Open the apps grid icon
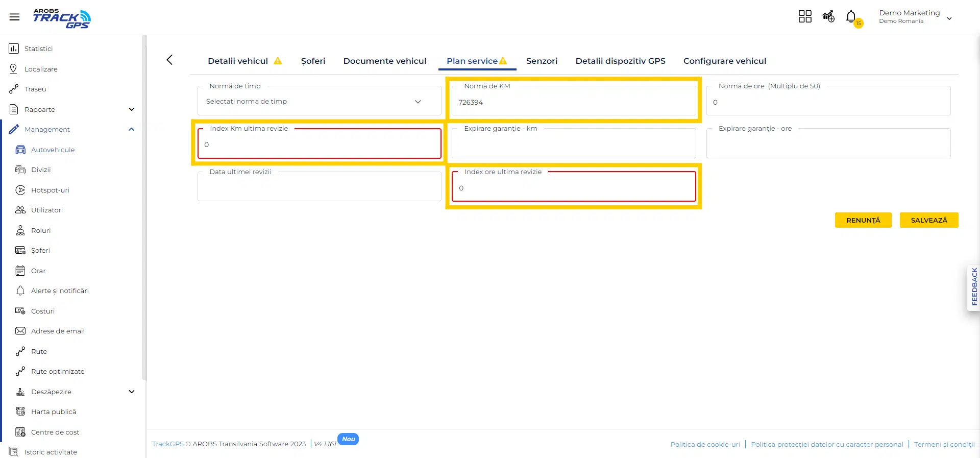The height and width of the screenshot is (458, 980). (805, 17)
